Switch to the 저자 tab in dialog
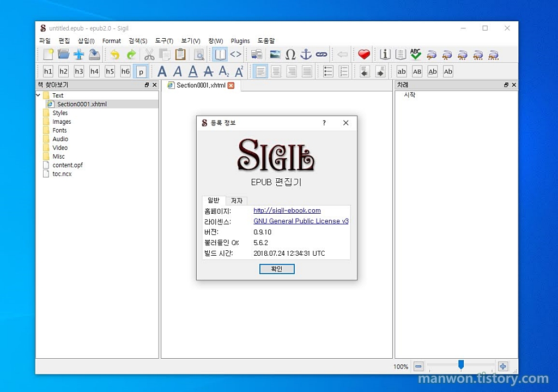 (236, 201)
